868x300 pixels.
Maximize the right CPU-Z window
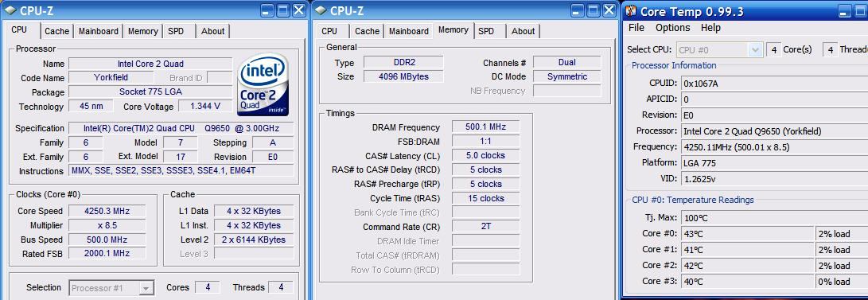coord(594,10)
